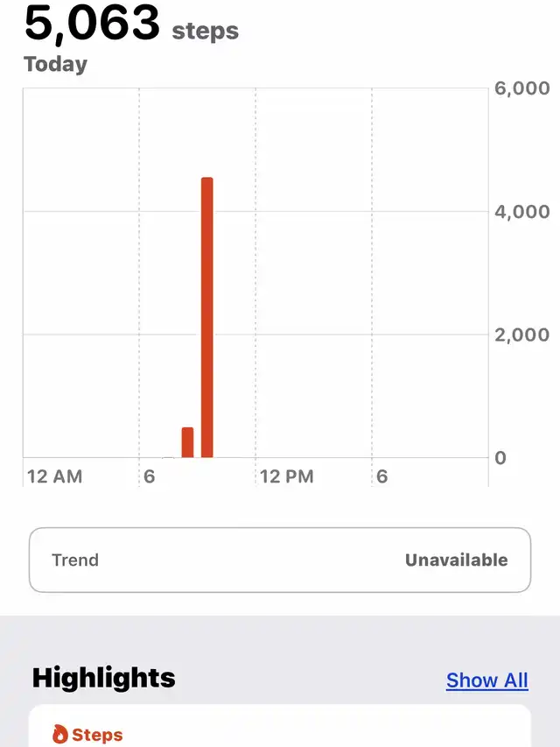Tap the 4,000 y-axis label
560x747 pixels.
[521, 212]
